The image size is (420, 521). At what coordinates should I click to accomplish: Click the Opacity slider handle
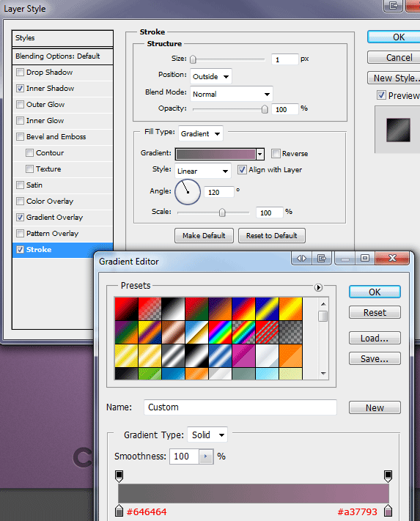(265, 109)
